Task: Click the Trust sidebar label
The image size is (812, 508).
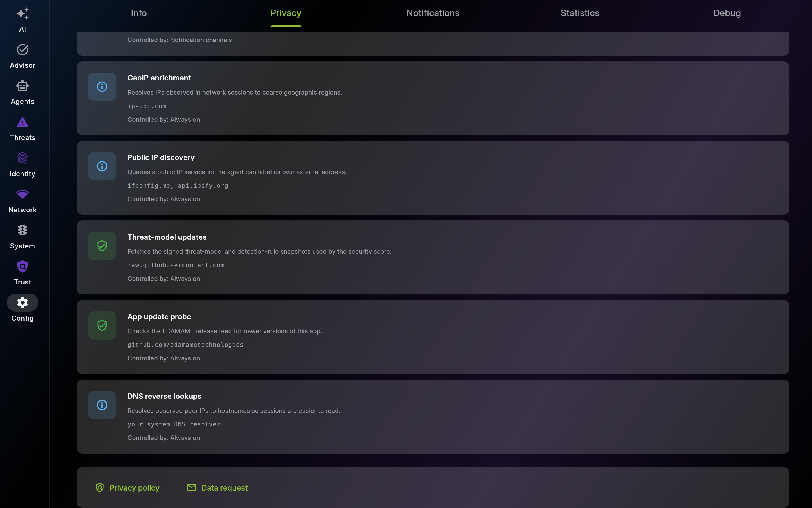Action: (x=23, y=282)
